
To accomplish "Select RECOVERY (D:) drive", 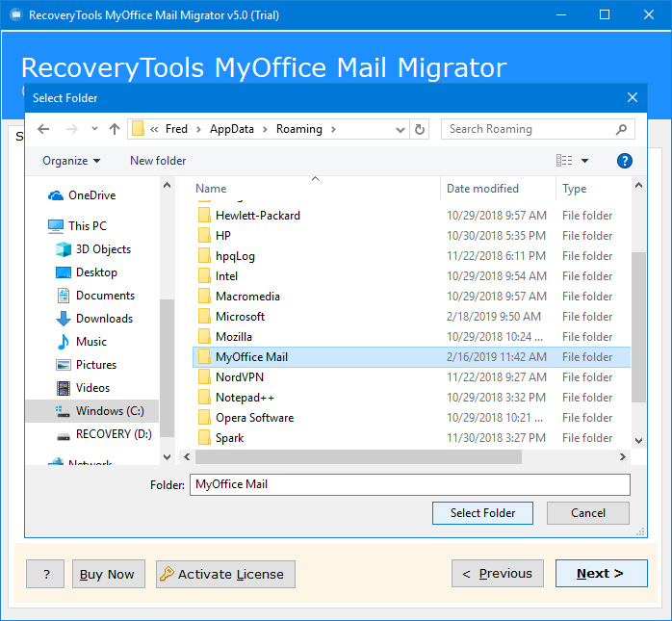I will click(104, 434).
